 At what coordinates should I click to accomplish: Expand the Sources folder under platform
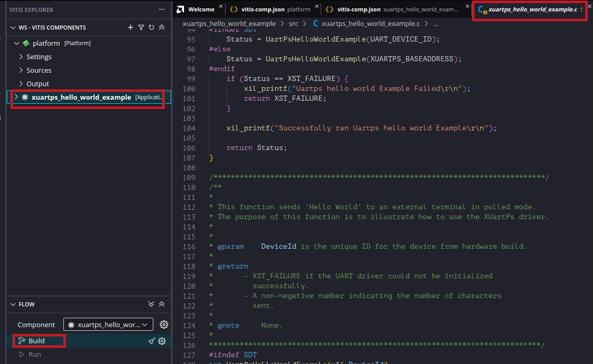39,70
